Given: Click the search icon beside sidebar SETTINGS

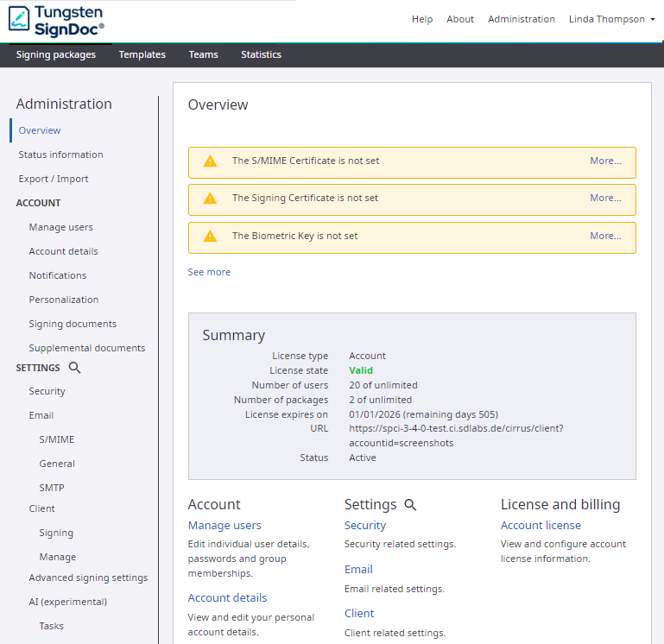Looking at the screenshot, I should pyautogui.click(x=74, y=368).
